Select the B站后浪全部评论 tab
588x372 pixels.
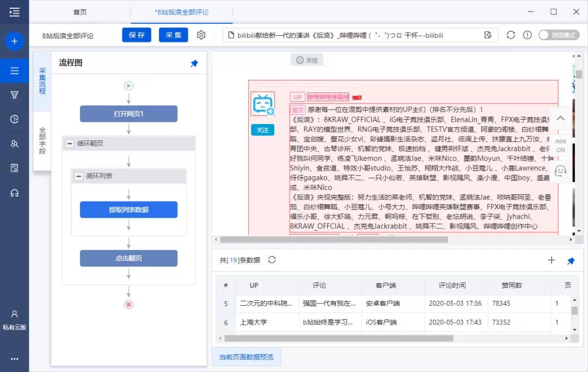[x=181, y=12]
